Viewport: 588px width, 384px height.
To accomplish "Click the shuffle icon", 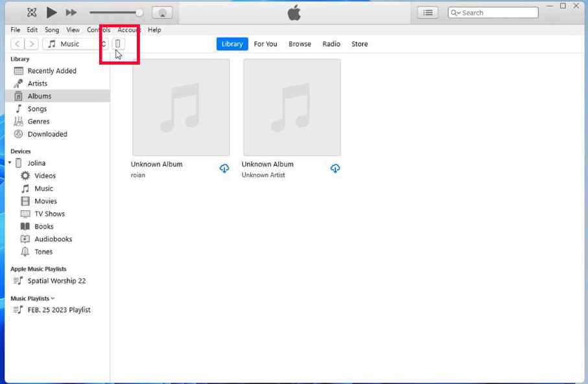I will click(32, 12).
